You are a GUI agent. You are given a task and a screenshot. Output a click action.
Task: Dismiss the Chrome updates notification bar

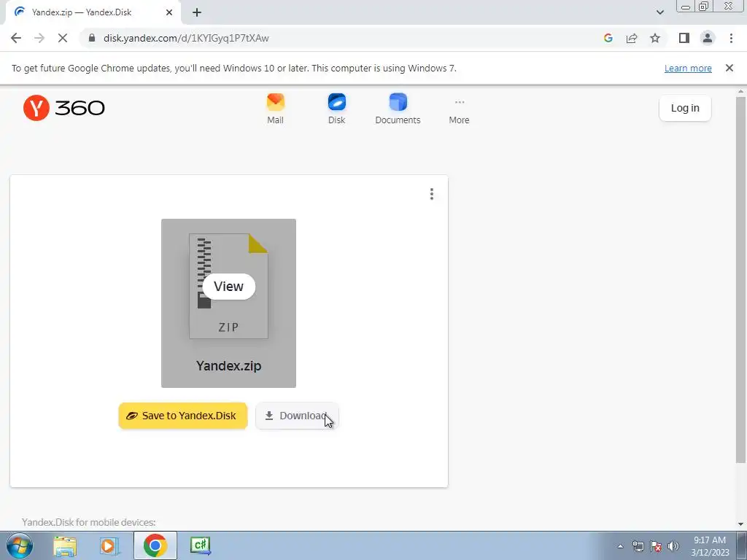729,68
